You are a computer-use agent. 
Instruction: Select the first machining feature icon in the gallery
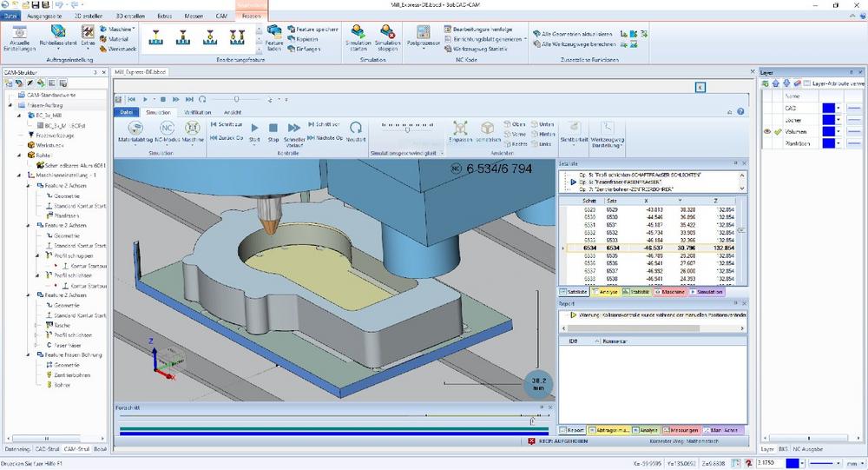[x=155, y=37]
